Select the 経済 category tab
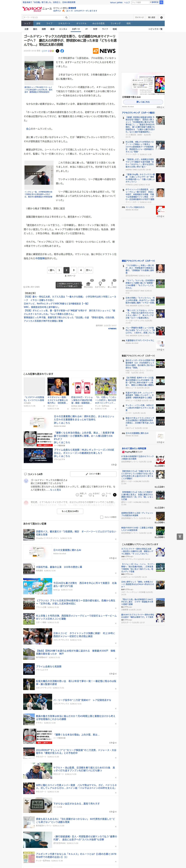The height and width of the screenshot is (868, 186). (x=52, y=29)
